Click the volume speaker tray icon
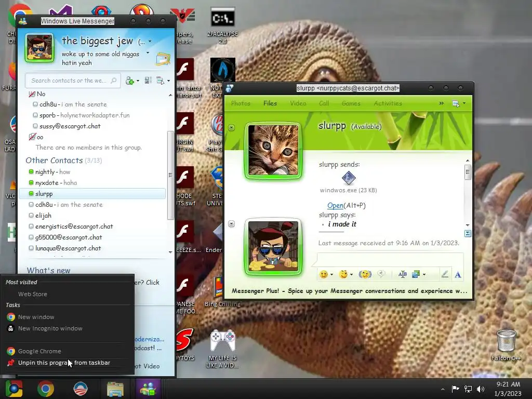The width and height of the screenshot is (532, 399). (x=481, y=389)
